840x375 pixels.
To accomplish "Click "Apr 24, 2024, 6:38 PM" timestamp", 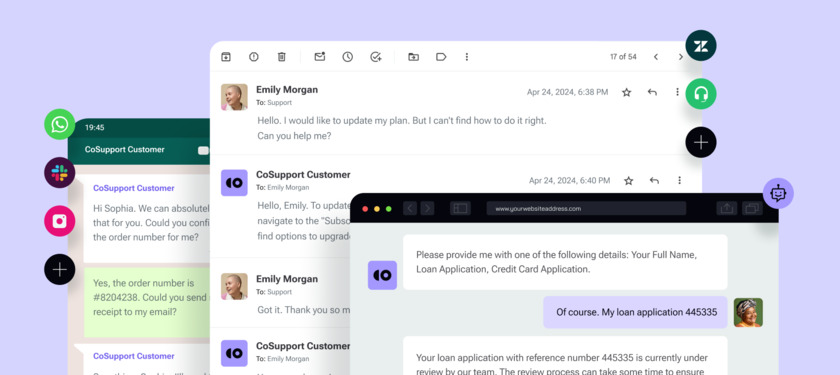I will [x=567, y=92].
